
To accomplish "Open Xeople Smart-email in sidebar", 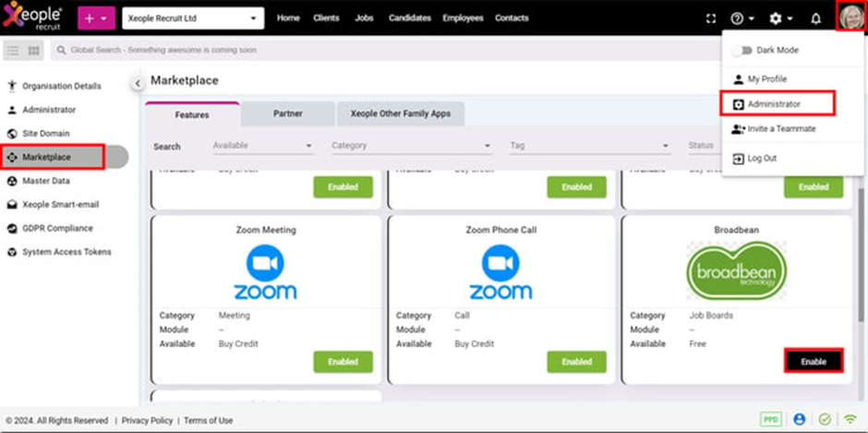I will pyautogui.click(x=60, y=205).
